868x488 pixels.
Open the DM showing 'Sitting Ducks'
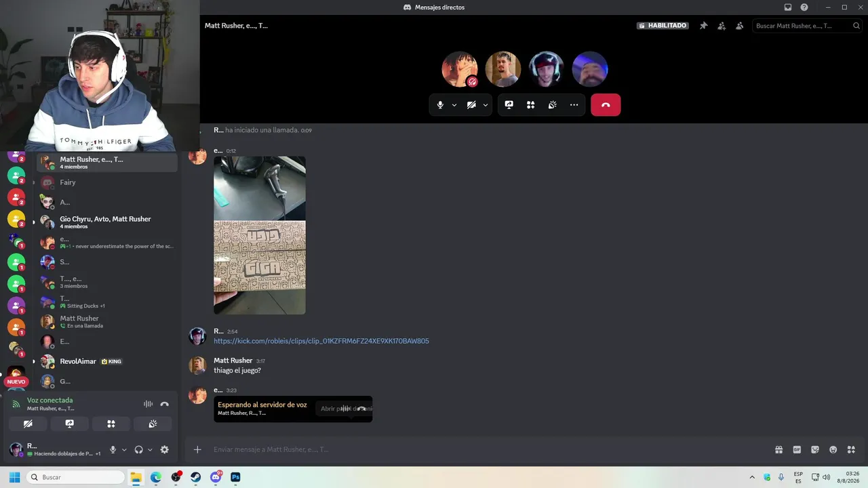(x=107, y=302)
